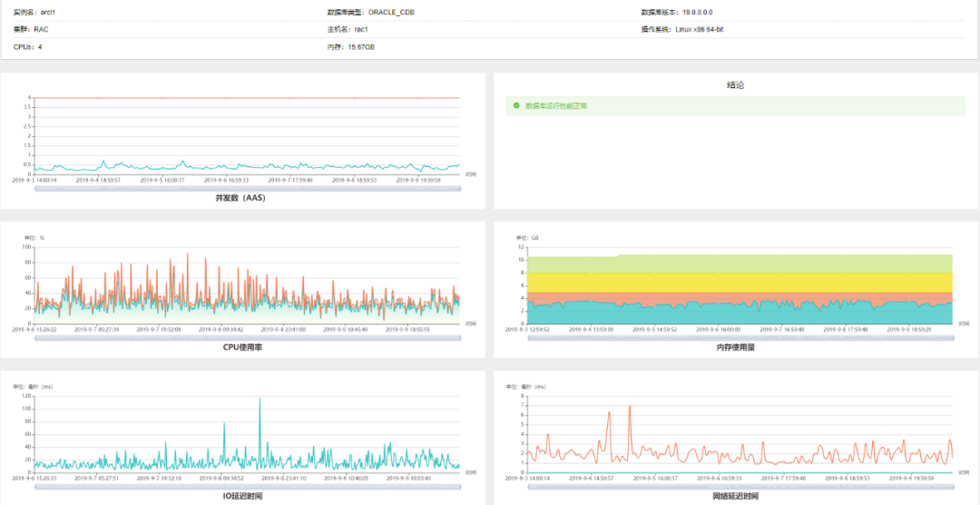980x505 pixels.
Task: Click the red line at 4 in AAS chart
Action: pyautogui.click(x=248, y=97)
